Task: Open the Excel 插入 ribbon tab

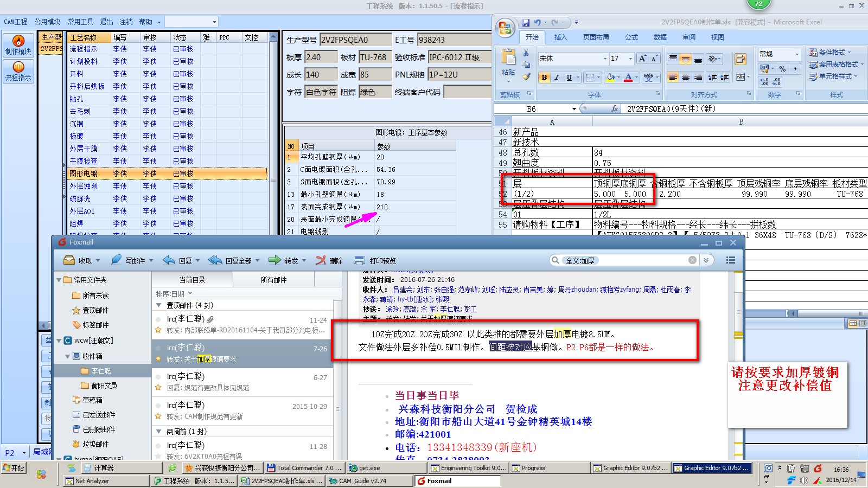Action: [560, 37]
